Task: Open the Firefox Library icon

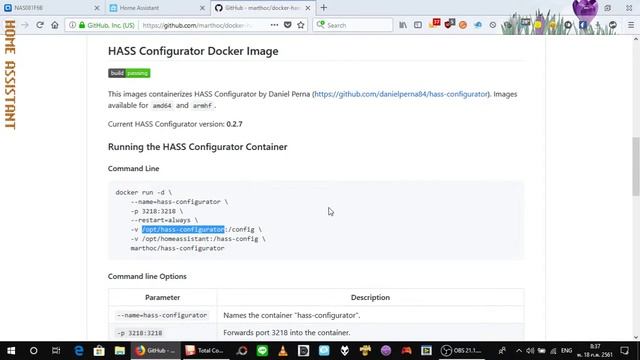Action: click(x=403, y=25)
